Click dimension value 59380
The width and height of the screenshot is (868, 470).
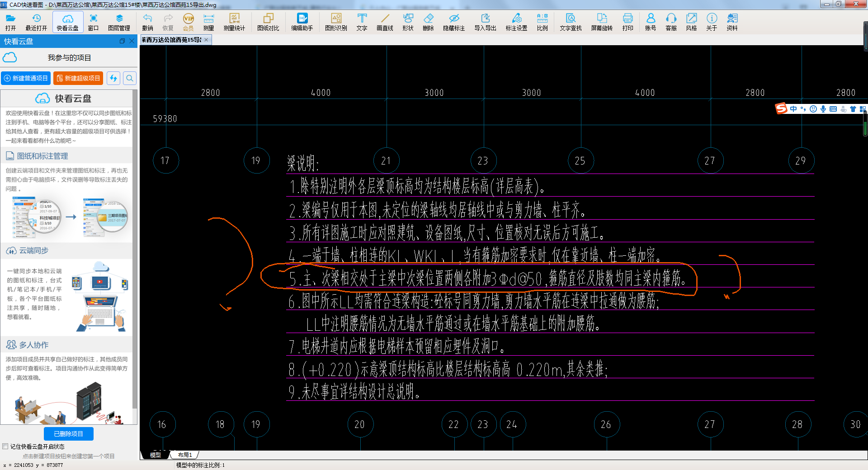pyautogui.click(x=165, y=119)
